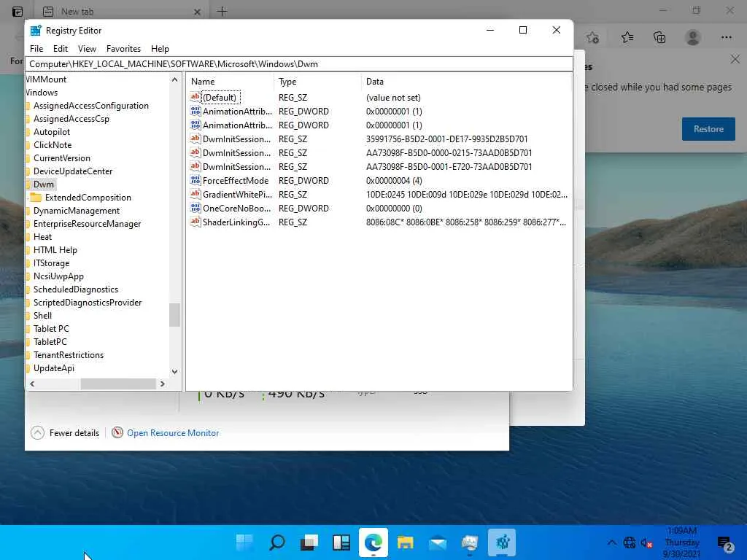Click the Open Resource Monitor link

point(173,433)
